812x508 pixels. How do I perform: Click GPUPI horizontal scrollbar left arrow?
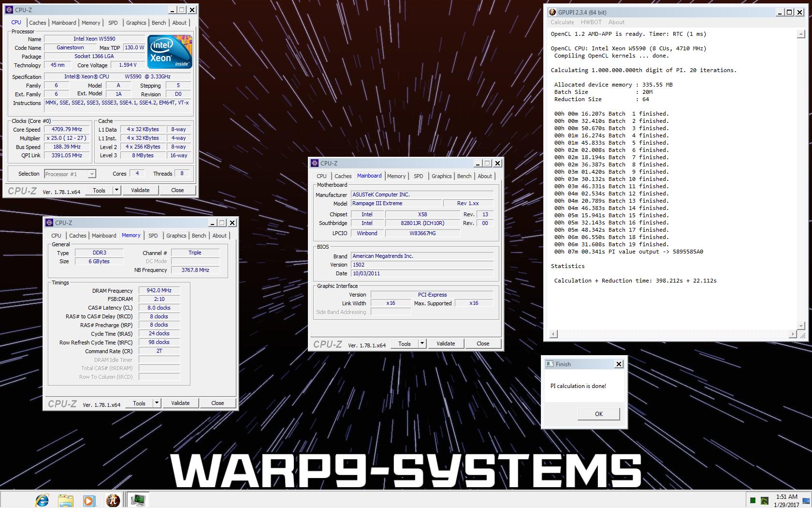pyautogui.click(x=553, y=334)
